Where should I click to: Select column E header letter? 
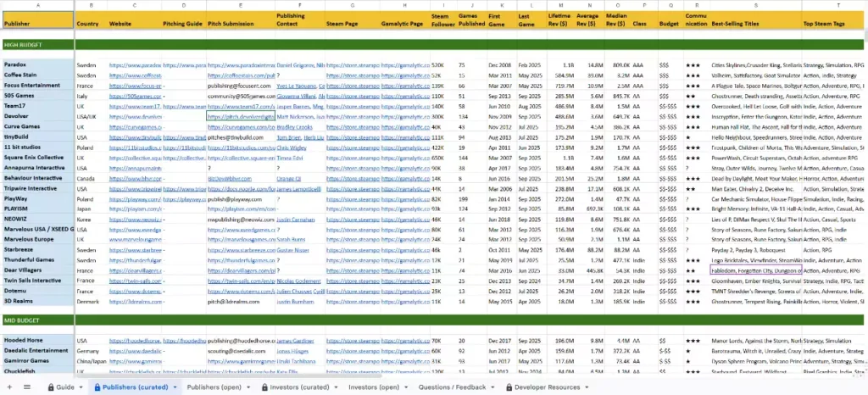(241, 5)
